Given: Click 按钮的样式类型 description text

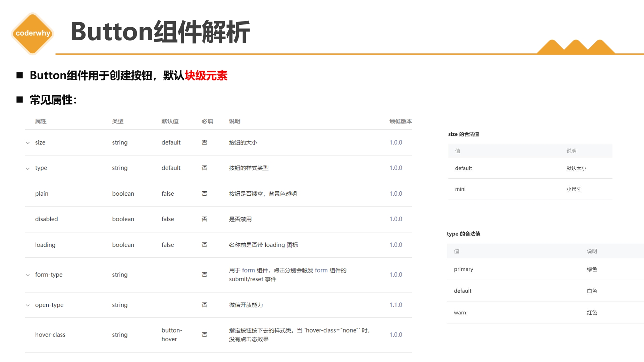Looking at the screenshot, I should pos(249,168).
